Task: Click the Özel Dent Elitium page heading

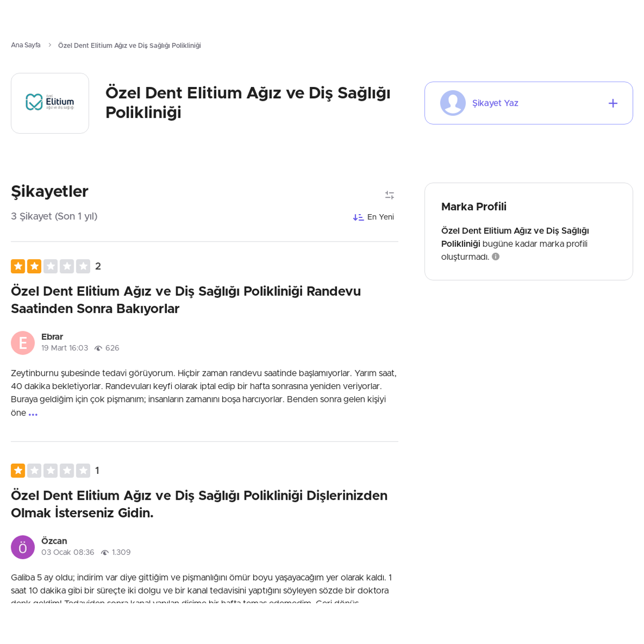Action: pyautogui.click(x=248, y=103)
